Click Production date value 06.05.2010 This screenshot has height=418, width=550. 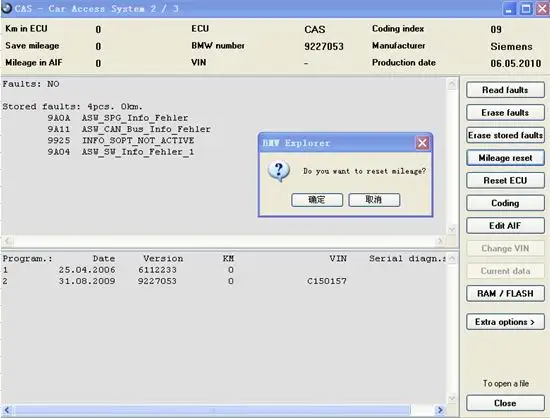tap(516, 63)
